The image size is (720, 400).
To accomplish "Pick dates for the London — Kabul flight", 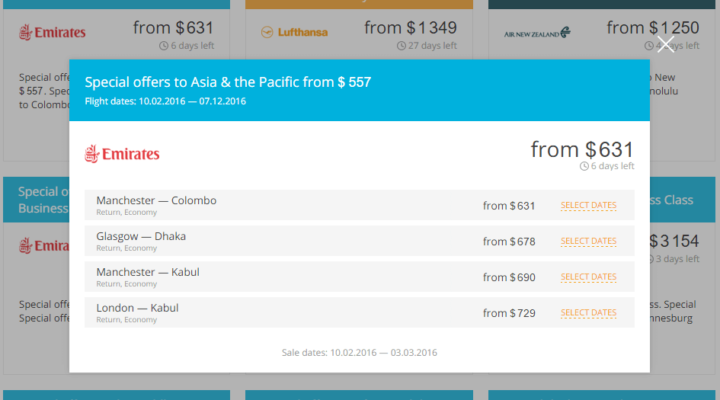I will 588,313.
